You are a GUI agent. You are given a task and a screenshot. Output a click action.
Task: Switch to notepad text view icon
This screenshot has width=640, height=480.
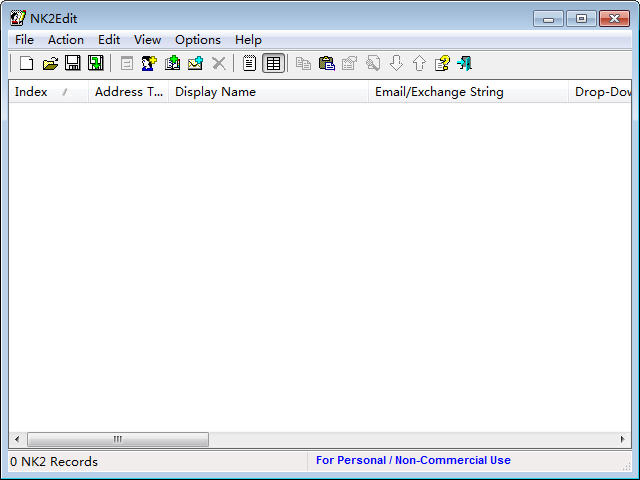249,63
